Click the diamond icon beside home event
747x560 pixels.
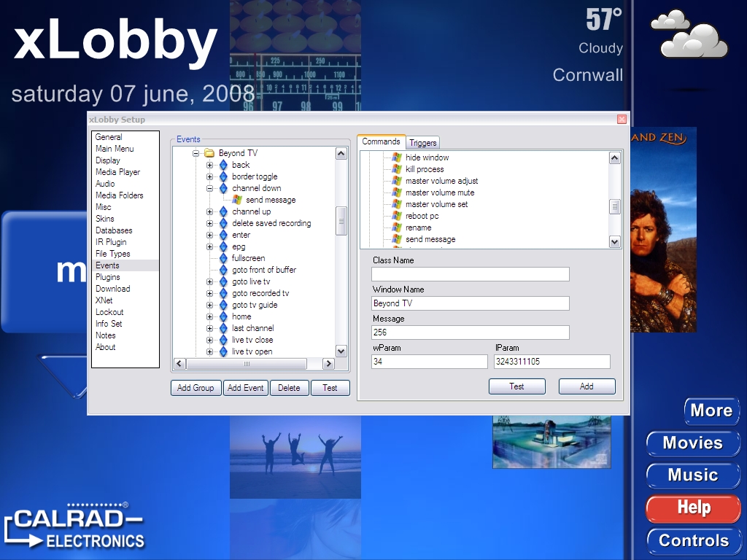coord(223,316)
